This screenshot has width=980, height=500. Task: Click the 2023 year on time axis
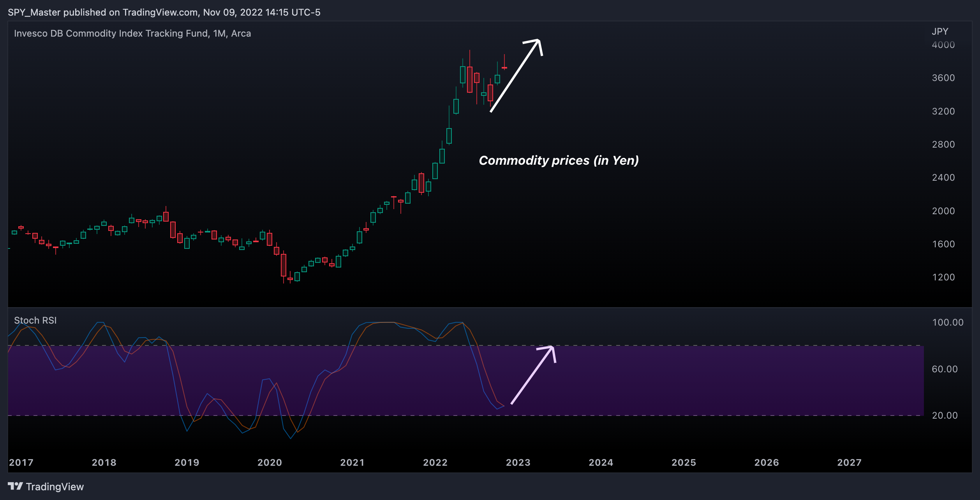click(x=518, y=463)
